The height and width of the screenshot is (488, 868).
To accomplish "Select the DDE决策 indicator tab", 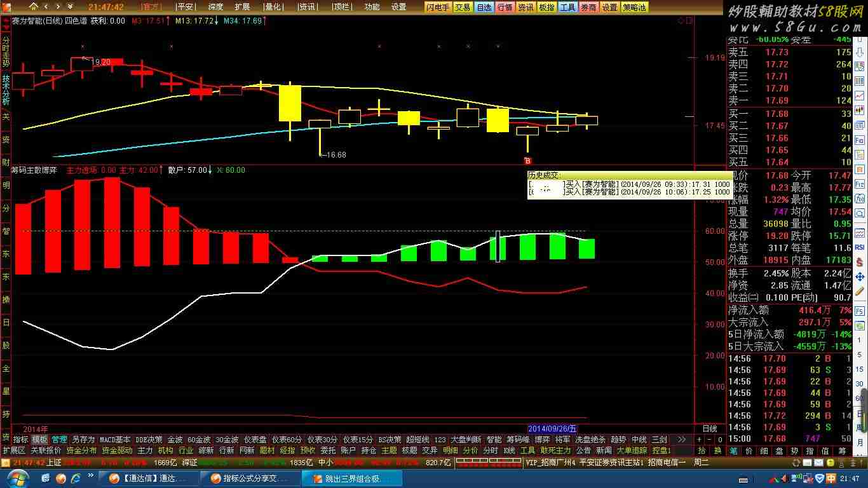I will click(149, 439).
